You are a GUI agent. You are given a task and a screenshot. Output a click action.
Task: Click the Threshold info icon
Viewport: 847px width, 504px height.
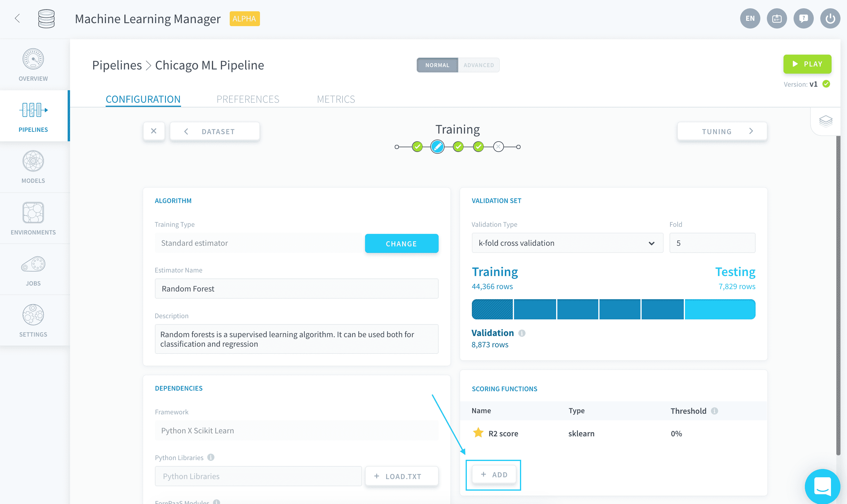[x=715, y=411]
